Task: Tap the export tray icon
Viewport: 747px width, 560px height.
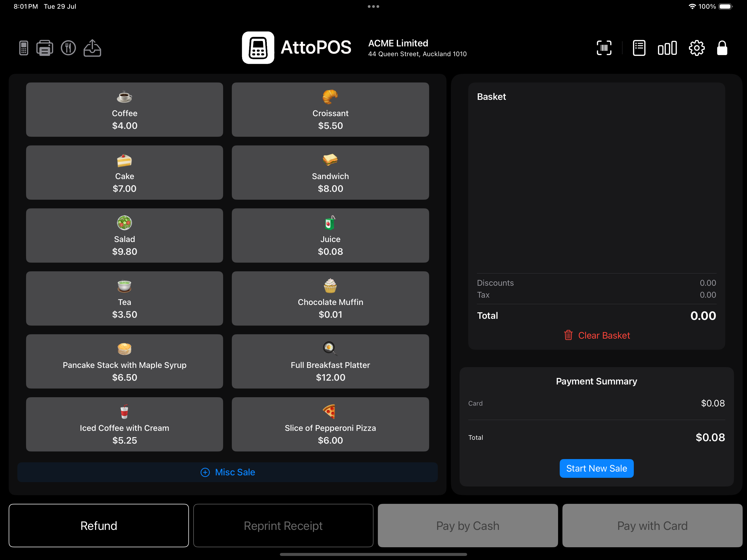Action: click(x=92, y=48)
